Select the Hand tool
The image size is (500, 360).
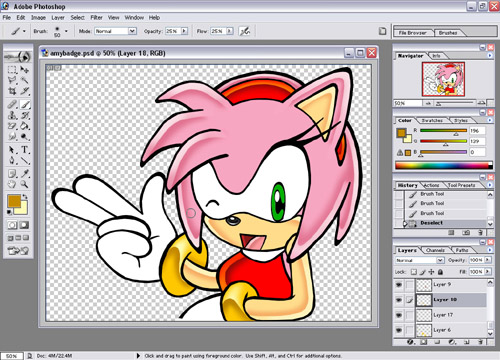[x=12, y=184]
